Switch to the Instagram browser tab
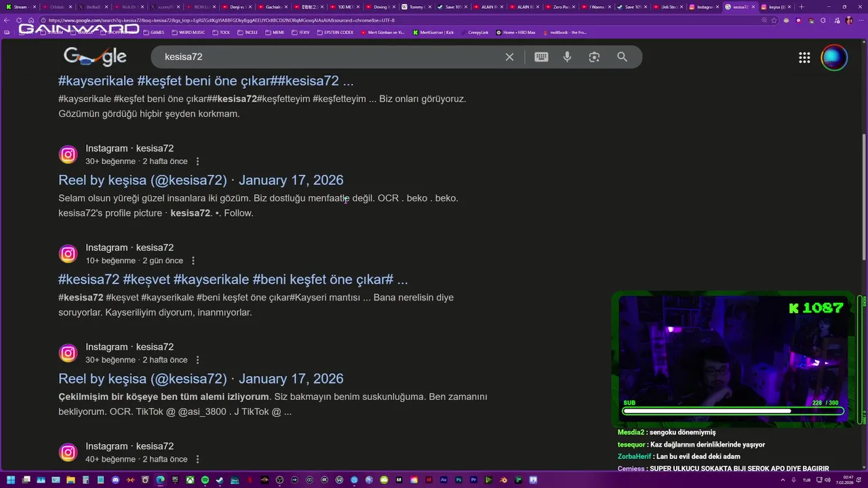The height and width of the screenshot is (488, 868). click(x=703, y=7)
